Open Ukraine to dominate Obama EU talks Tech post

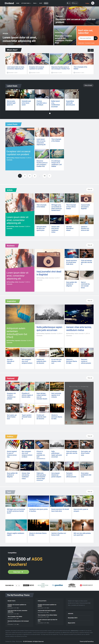coord(38,534)
